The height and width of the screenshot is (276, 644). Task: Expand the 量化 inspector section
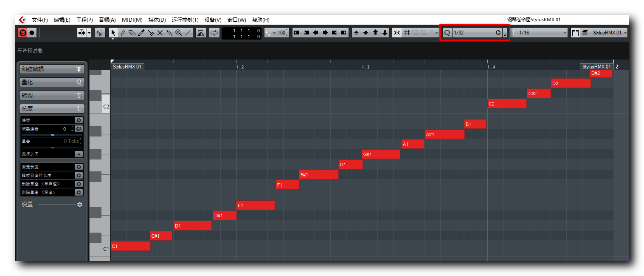tap(52, 82)
